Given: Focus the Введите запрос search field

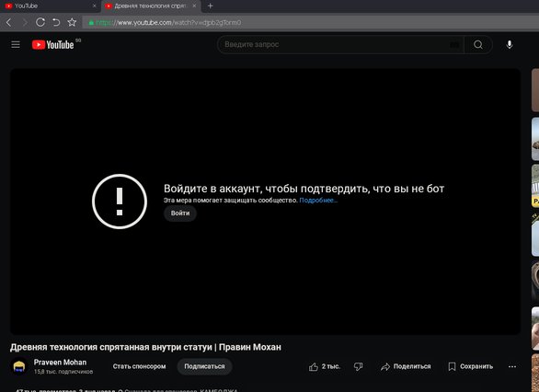Looking at the screenshot, I should point(335,45).
